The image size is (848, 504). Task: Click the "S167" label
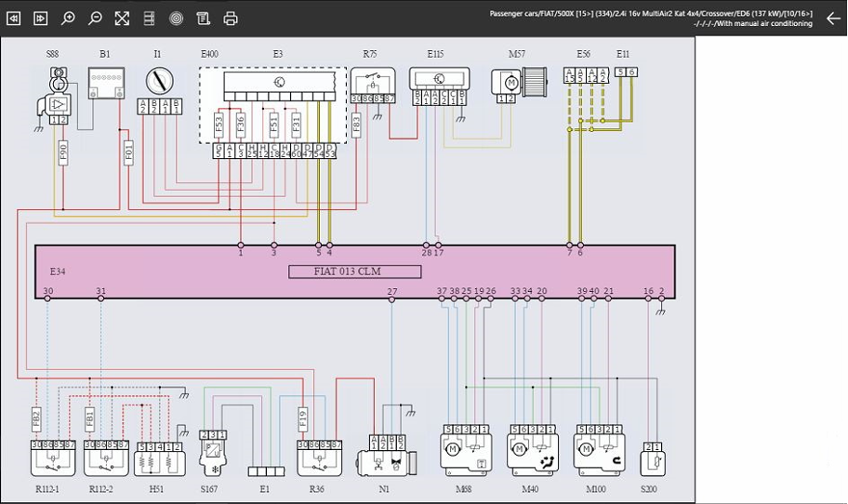click(x=209, y=489)
